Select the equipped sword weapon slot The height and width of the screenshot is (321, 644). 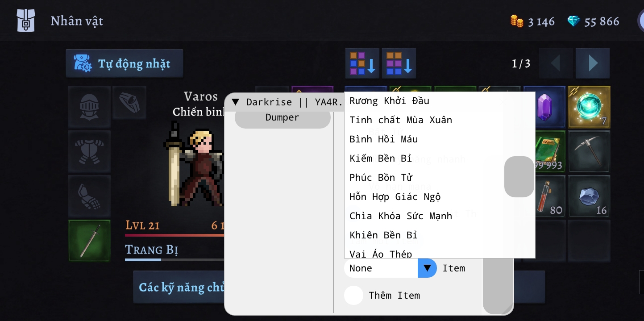89,241
